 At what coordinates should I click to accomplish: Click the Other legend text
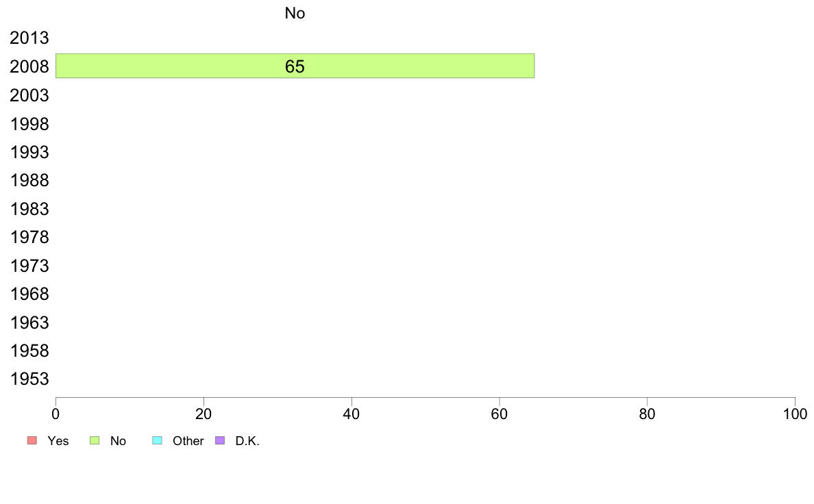point(188,441)
